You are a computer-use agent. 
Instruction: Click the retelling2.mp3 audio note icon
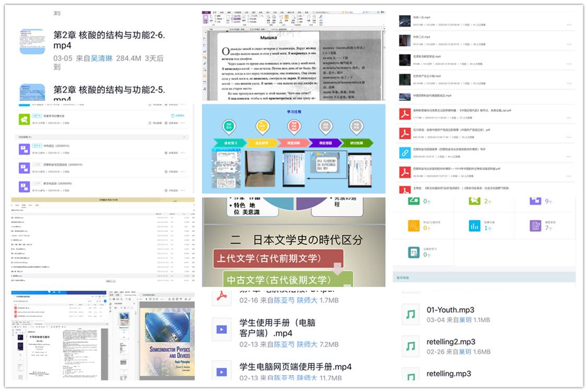coord(411,346)
